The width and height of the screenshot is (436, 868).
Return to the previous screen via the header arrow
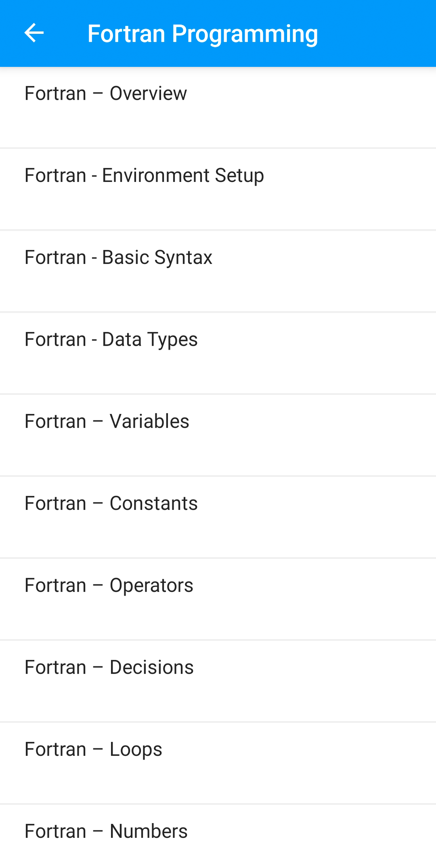(x=34, y=33)
